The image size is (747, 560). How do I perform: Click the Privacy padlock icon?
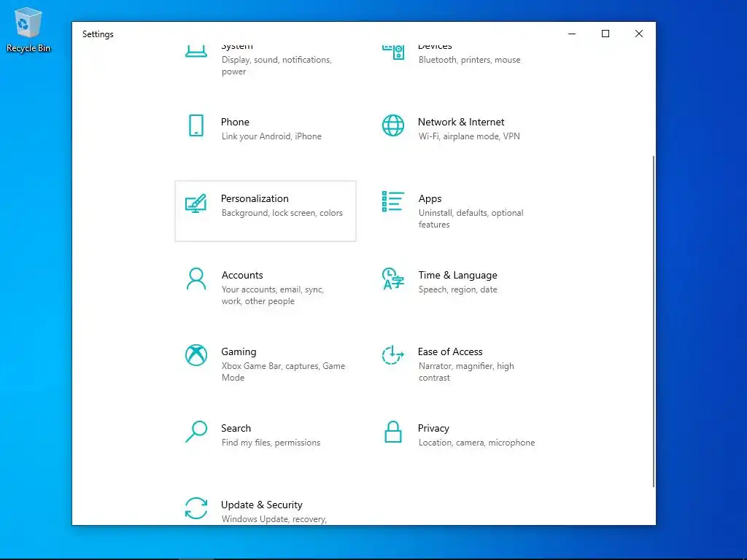393,432
